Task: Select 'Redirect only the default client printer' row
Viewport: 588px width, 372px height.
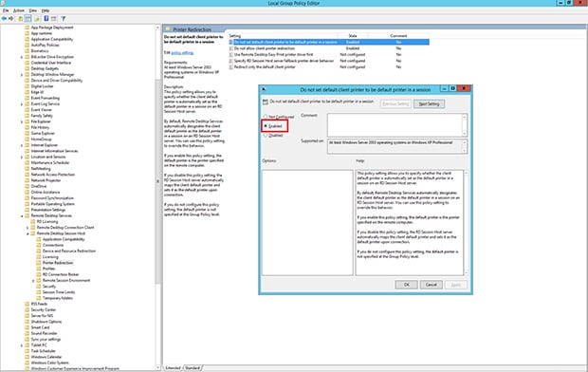Action: [328, 66]
